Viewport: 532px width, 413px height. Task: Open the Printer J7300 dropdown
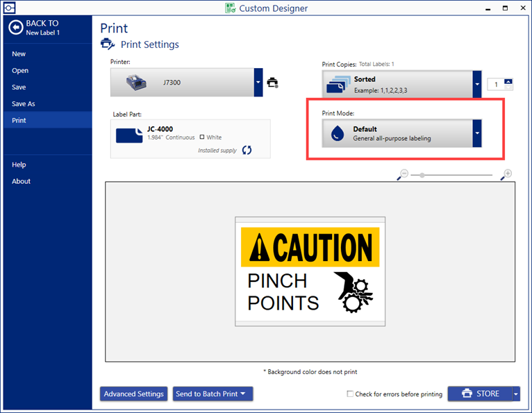tap(258, 83)
